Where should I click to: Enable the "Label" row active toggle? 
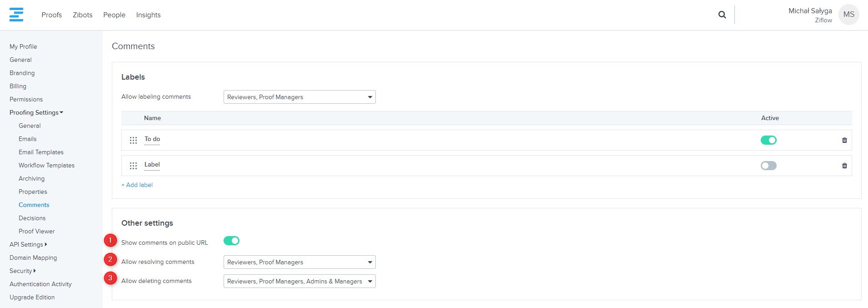click(x=768, y=166)
